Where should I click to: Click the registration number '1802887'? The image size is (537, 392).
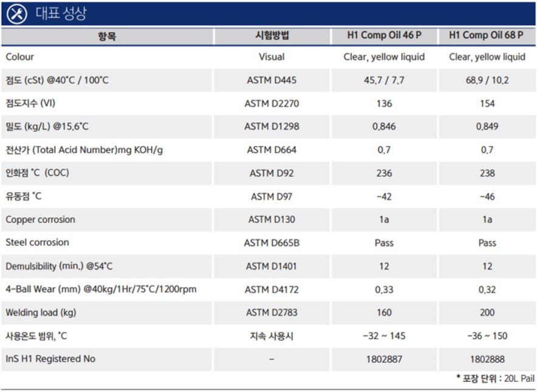(384, 359)
